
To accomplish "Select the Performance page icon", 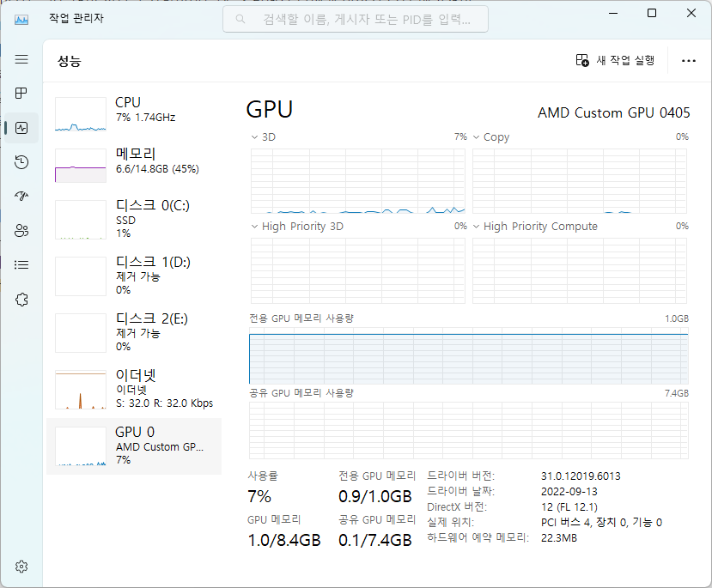I will pos(21,128).
